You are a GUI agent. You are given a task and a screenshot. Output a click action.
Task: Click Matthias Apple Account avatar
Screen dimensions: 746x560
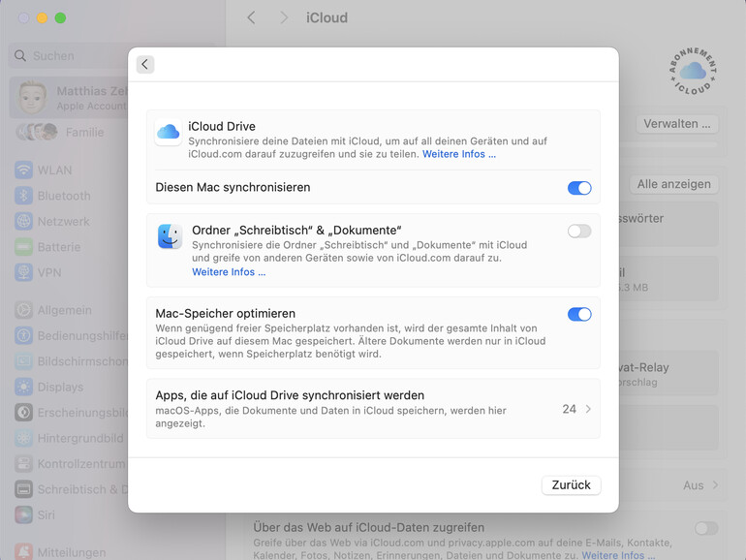click(x=32, y=98)
